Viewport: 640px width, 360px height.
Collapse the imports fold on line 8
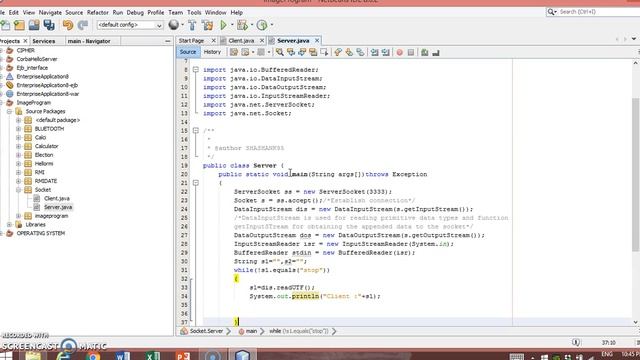tap(196, 70)
